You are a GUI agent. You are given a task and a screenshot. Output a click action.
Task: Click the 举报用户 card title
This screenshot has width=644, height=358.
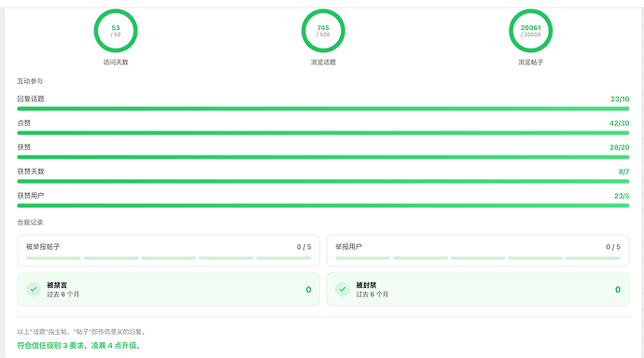[x=348, y=247]
